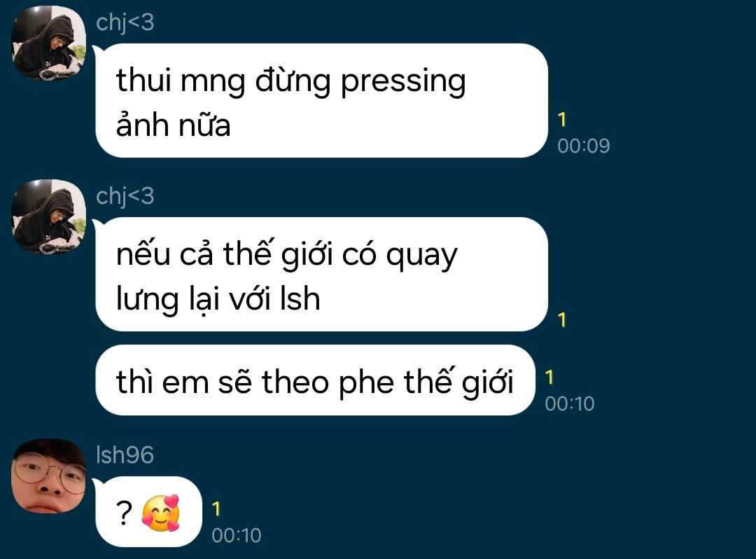Click the chj<3 username above the 'nếu cả thế giới' message
The image size is (756, 559).
[x=125, y=196]
